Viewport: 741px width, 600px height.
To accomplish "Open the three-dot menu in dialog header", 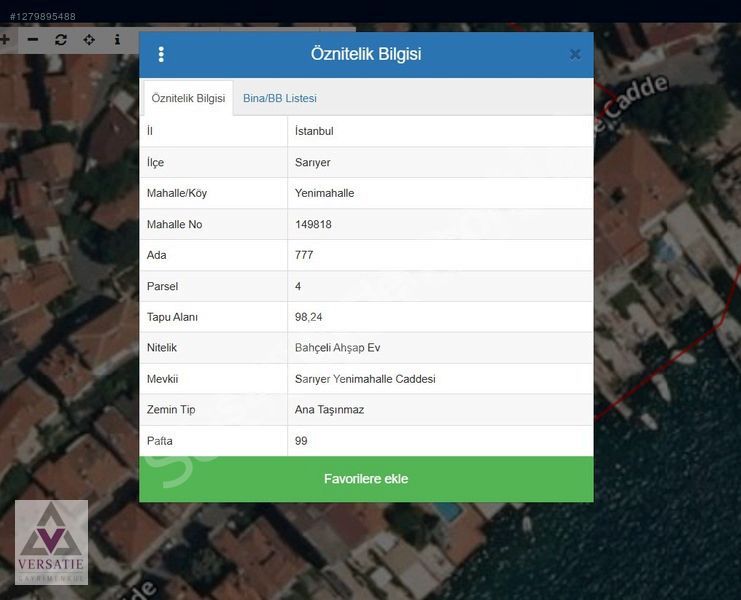I will point(161,54).
